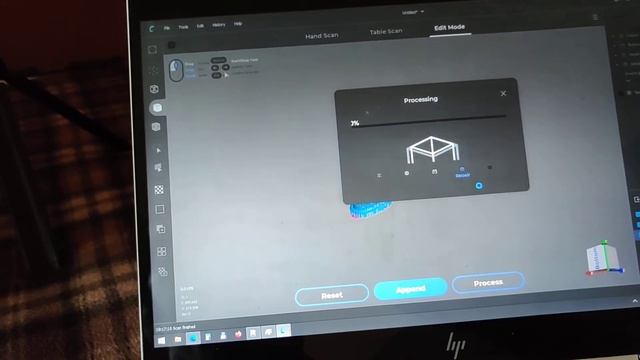Click the faint point-cloud icon in the left sidebar
640x360 pixels.
[x=154, y=70]
